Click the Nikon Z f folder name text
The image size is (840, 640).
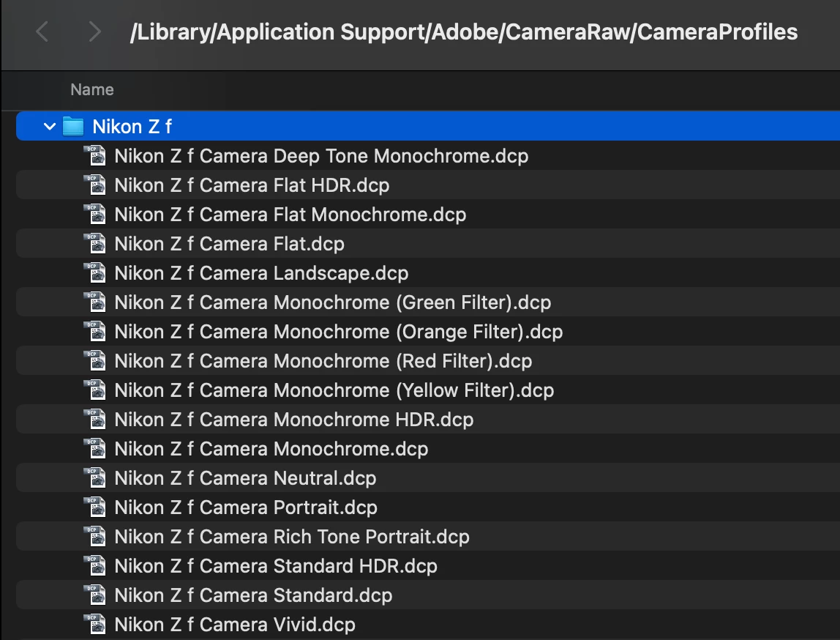click(132, 127)
